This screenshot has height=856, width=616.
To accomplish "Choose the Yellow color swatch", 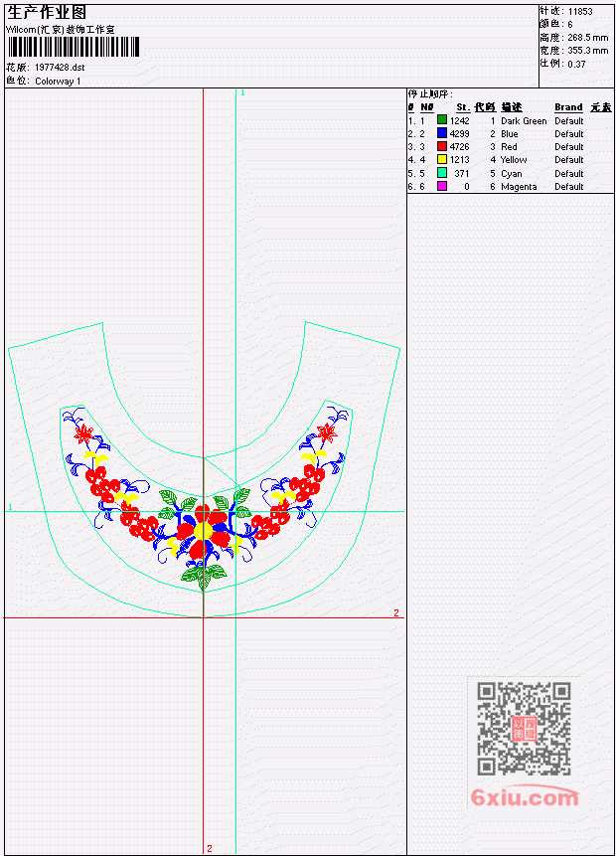I will click(442, 159).
